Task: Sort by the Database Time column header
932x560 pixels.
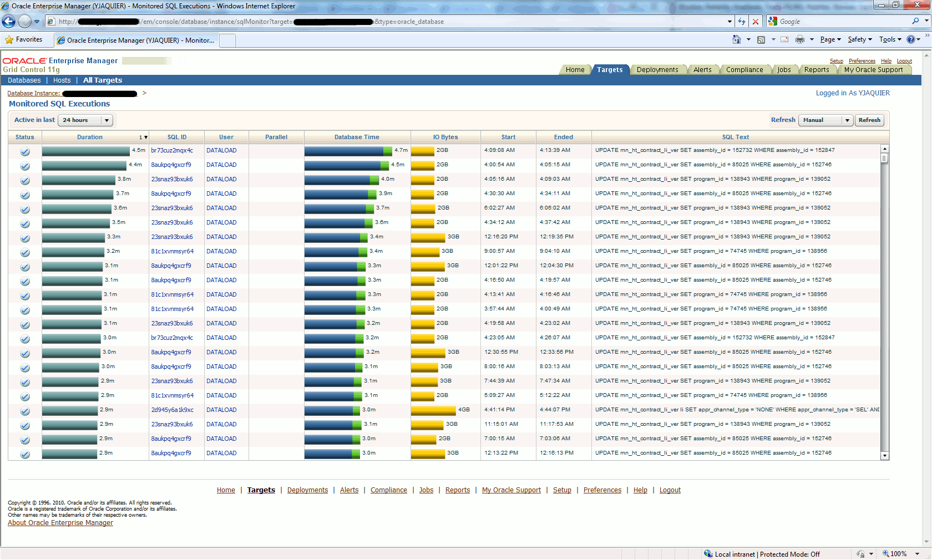Action: pyautogui.click(x=357, y=137)
